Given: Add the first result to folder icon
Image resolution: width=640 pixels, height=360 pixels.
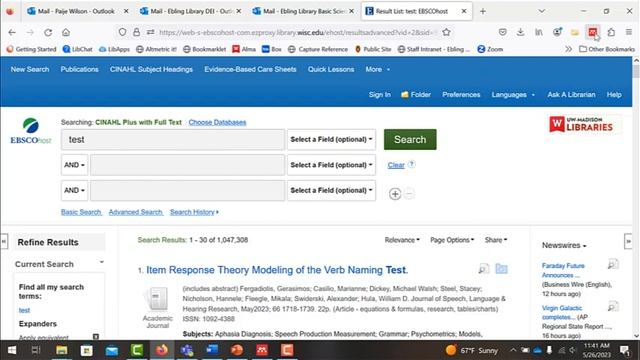Looking at the screenshot, I should click(501, 269).
